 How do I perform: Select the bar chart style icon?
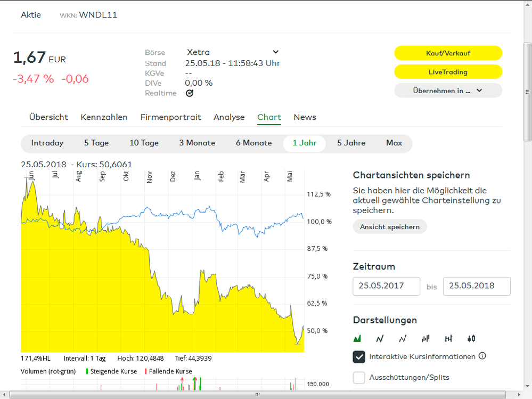(425, 338)
